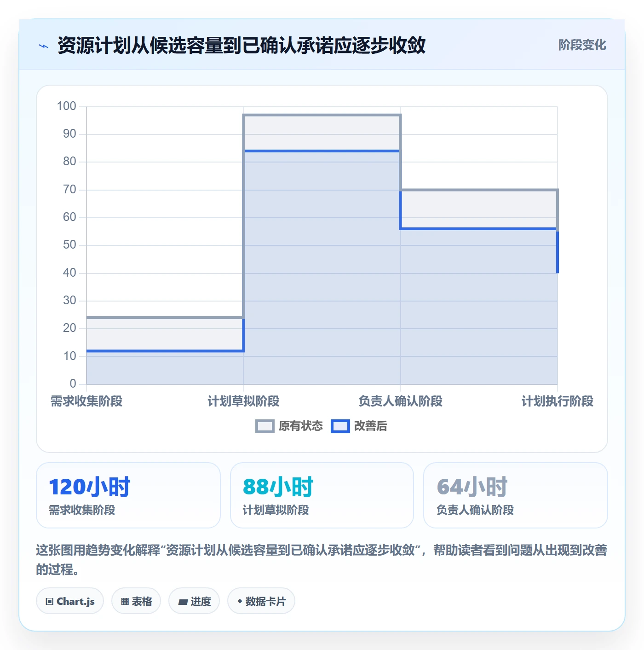
Task: Click the 64小时 value text
Action: tap(472, 487)
